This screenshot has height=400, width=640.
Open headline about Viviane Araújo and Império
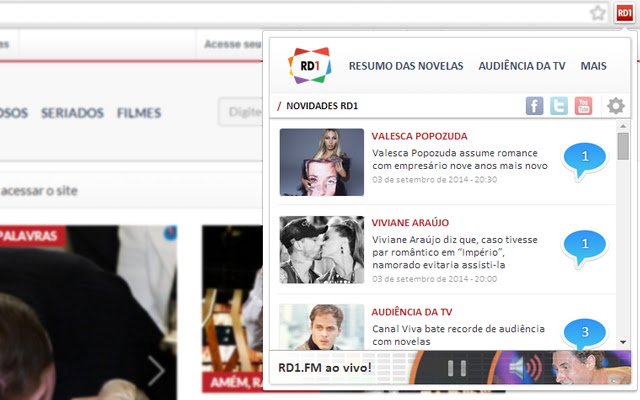pyautogui.click(x=455, y=252)
